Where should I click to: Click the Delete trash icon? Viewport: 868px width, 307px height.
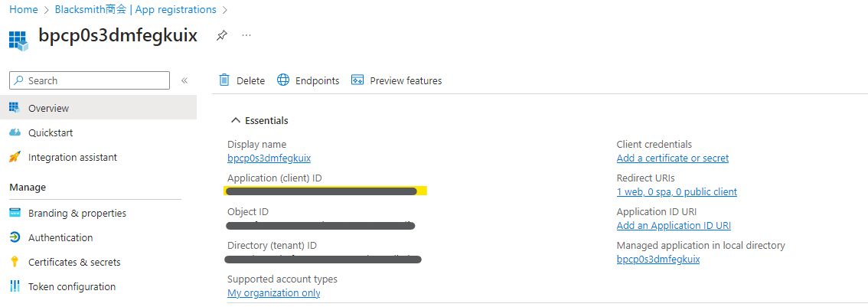[224, 80]
